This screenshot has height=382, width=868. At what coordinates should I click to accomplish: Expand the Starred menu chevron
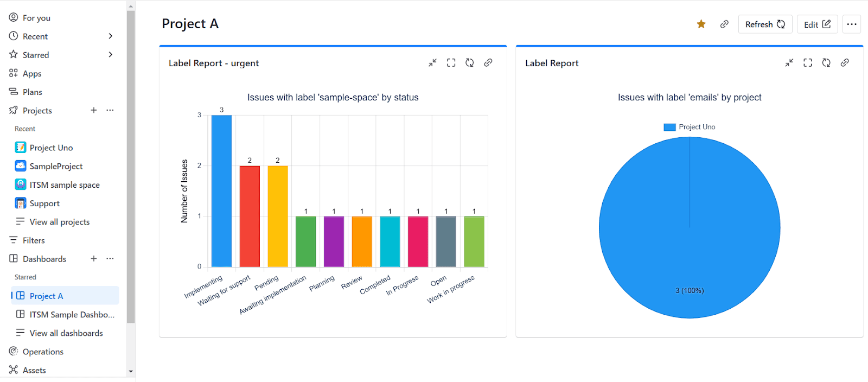[x=111, y=55]
